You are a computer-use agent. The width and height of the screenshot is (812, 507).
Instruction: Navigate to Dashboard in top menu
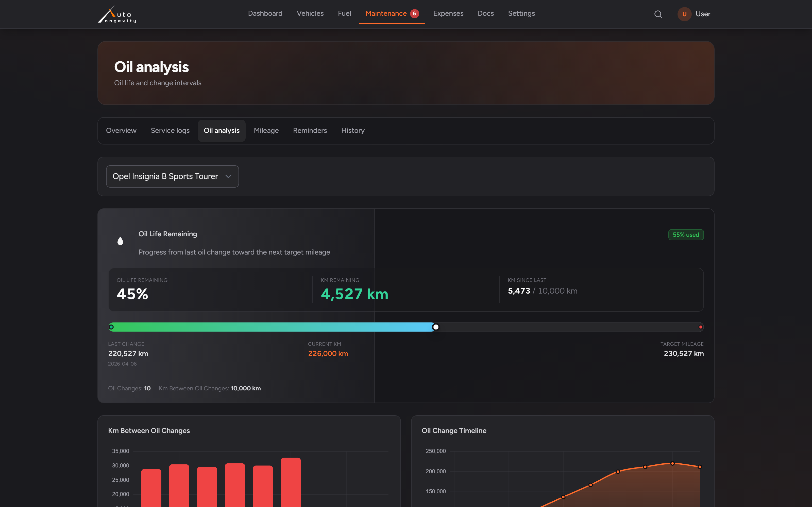click(265, 13)
